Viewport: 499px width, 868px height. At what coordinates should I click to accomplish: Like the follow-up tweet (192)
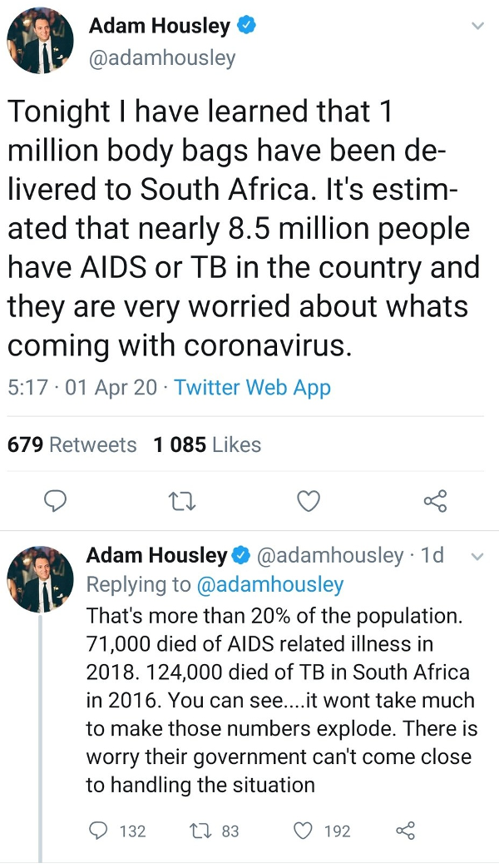pos(321,831)
